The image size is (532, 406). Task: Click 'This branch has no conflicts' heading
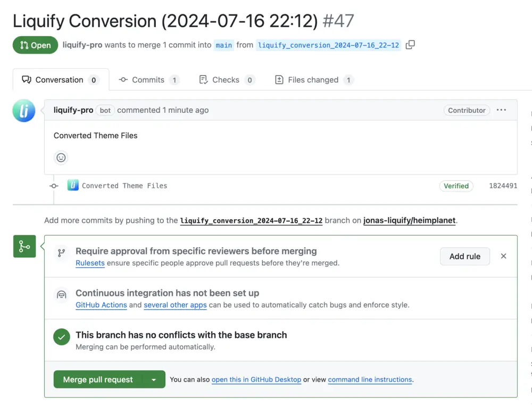[181, 335]
